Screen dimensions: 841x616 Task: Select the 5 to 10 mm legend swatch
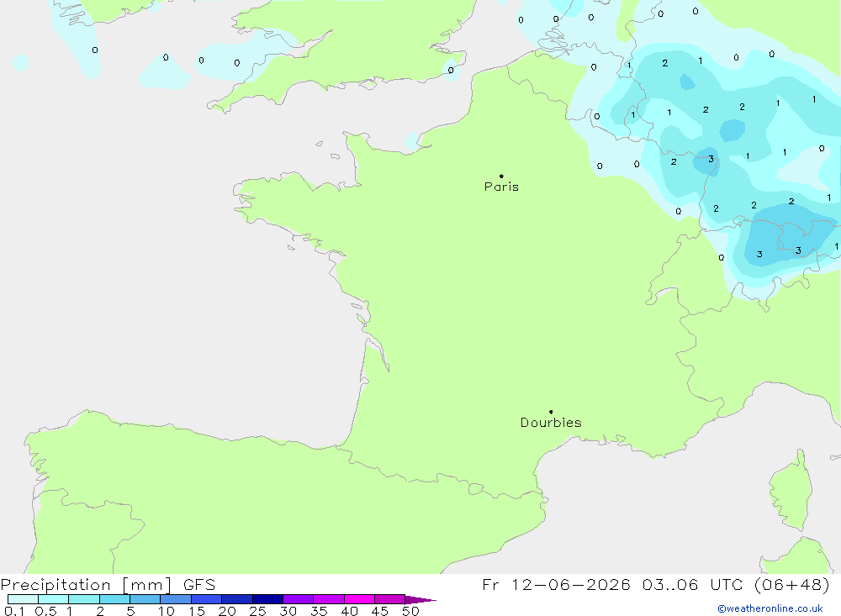point(145,599)
